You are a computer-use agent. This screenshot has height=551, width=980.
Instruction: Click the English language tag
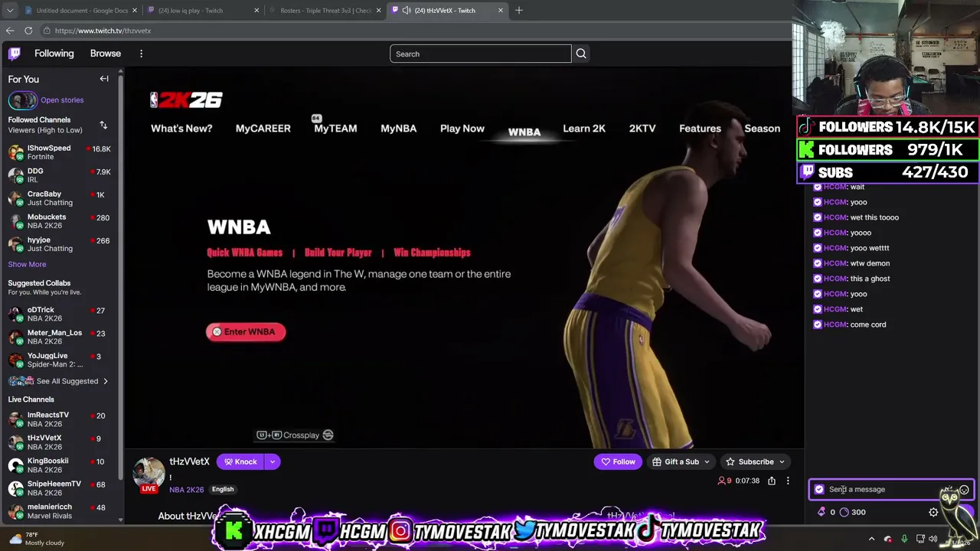223,490
